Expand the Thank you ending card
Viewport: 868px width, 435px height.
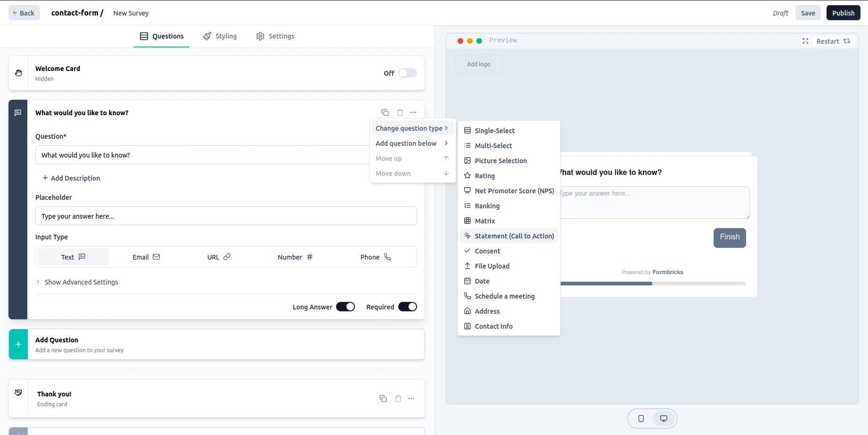click(217, 398)
